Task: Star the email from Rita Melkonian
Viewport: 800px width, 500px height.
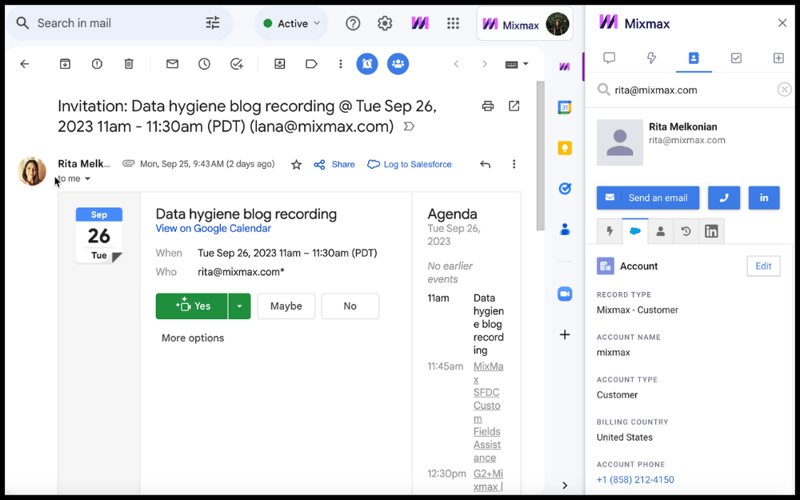Action: [296, 165]
